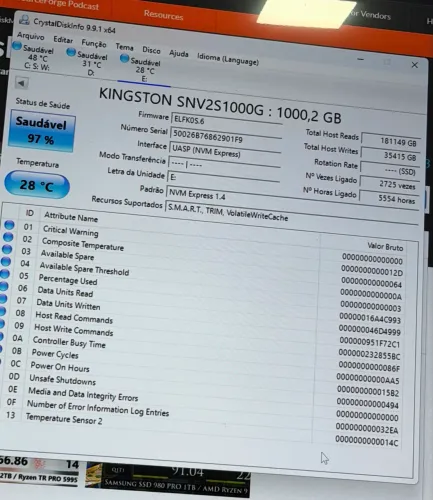Minimize the CrystalDiskInfo window
Screen dimensions: 433x500
pyautogui.click(x=360, y=60)
